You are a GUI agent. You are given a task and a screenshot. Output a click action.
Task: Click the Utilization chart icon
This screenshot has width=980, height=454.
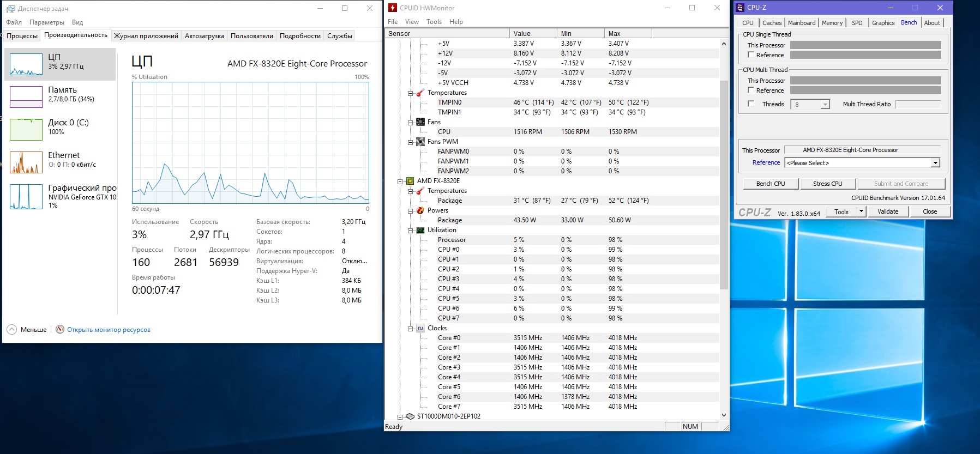(x=420, y=230)
